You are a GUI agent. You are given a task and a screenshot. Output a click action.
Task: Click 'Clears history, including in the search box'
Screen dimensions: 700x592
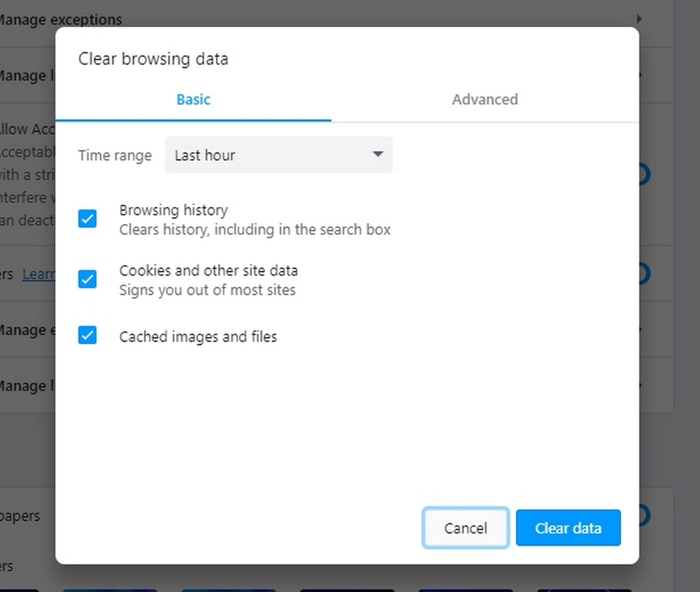pyautogui.click(x=255, y=229)
